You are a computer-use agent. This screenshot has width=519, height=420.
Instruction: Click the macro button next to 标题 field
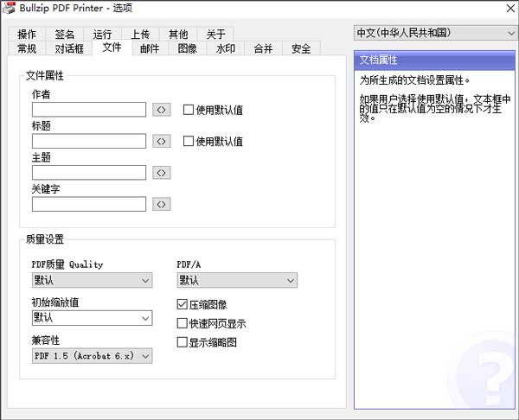pos(161,141)
